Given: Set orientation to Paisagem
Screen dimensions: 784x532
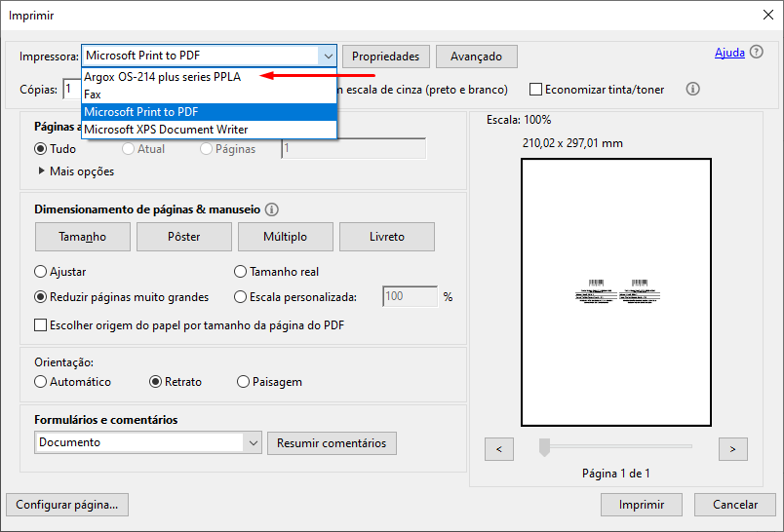Looking at the screenshot, I should click(x=243, y=382).
